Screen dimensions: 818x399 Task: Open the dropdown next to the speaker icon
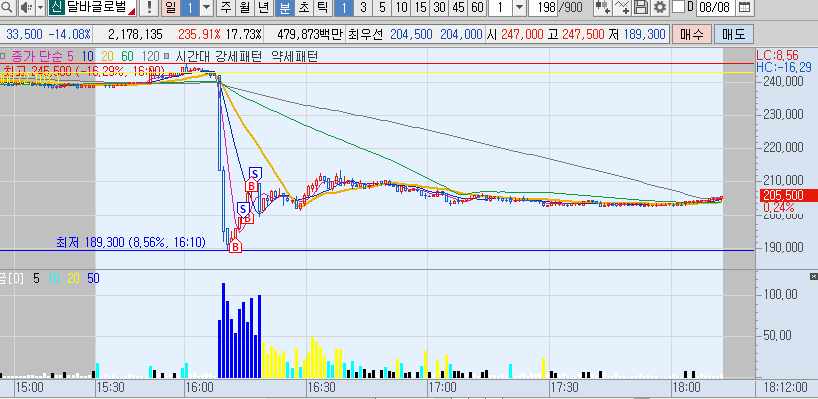(40, 7)
